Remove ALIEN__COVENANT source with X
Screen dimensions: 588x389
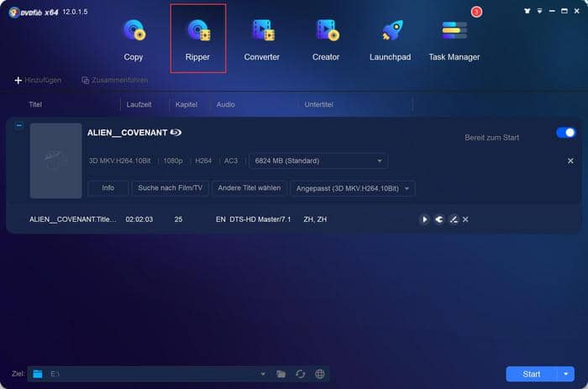[570, 161]
